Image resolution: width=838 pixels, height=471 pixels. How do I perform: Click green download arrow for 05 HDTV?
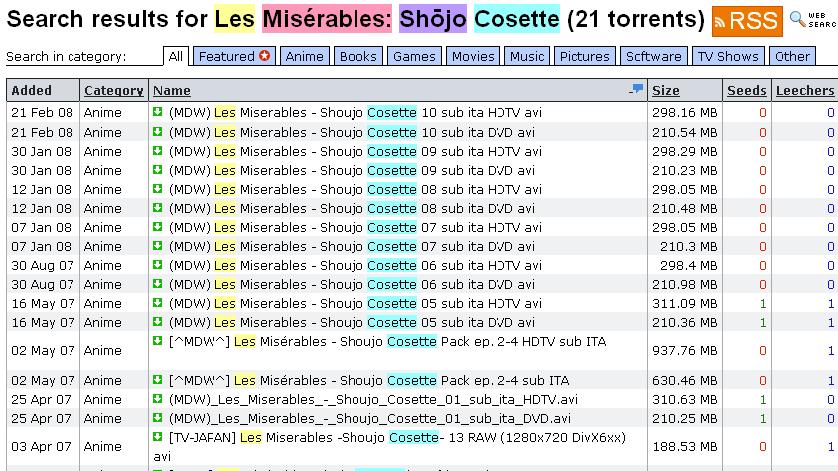click(157, 302)
